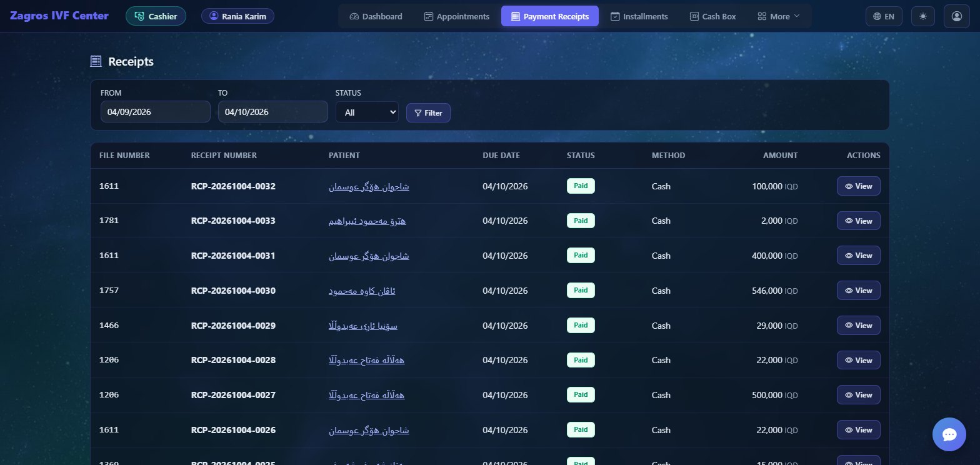
Task: Open the Installments tab
Action: [x=639, y=16]
